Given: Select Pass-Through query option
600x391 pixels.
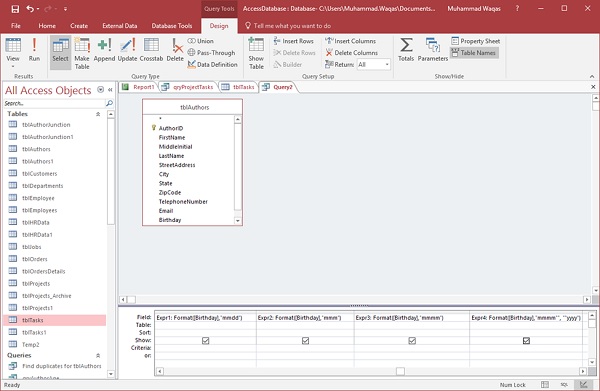Looking at the screenshot, I should (211, 53).
